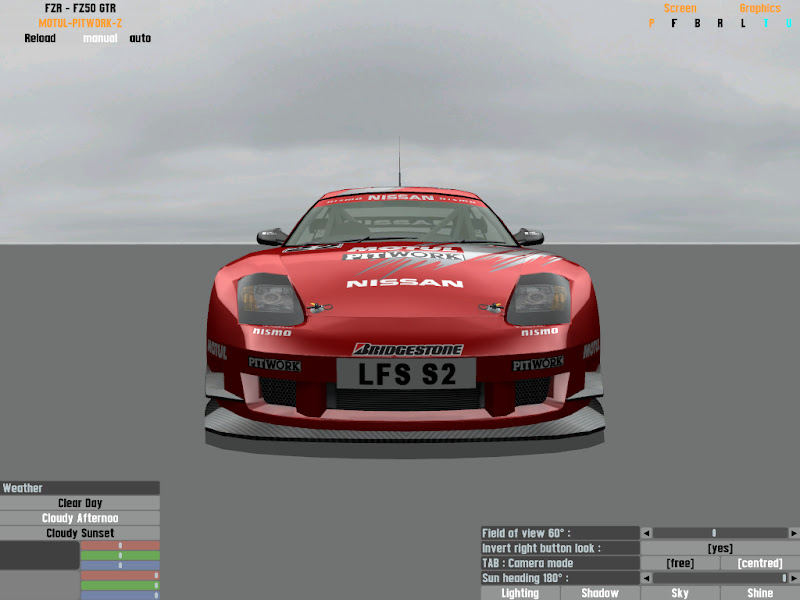
Task: Adjust the lower green colour slider
Action: (120, 585)
